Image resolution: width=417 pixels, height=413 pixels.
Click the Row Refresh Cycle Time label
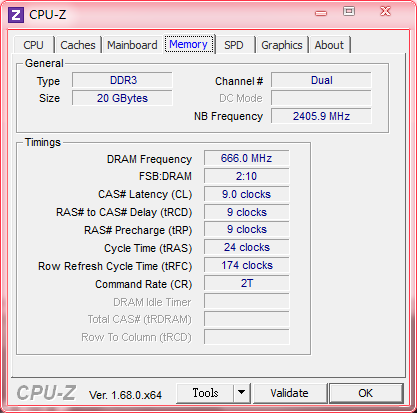click(115, 266)
